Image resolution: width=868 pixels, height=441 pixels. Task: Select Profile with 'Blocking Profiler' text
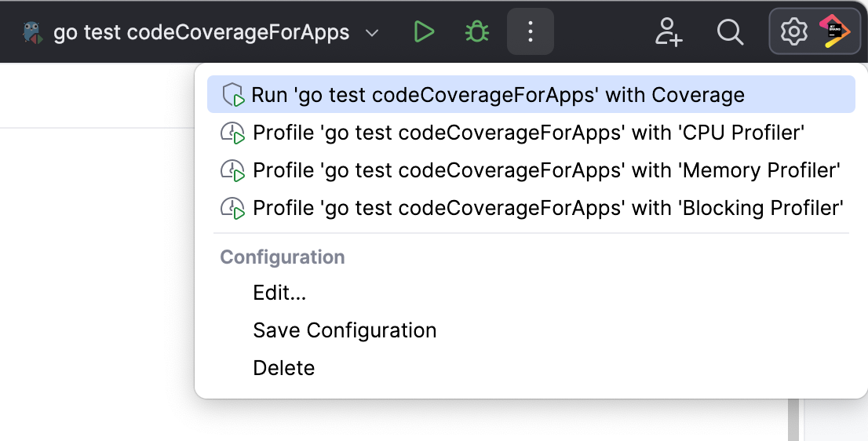548,208
